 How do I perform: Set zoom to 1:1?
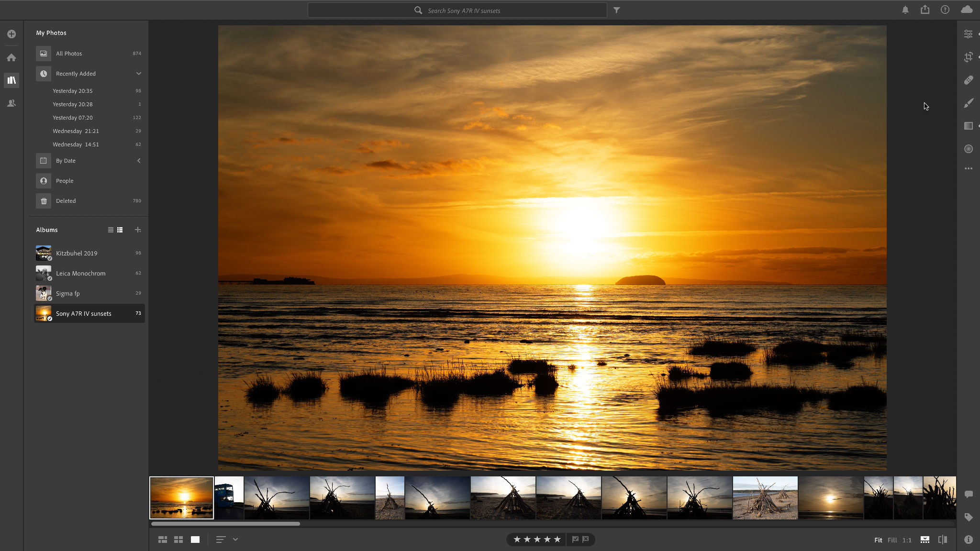(x=907, y=540)
